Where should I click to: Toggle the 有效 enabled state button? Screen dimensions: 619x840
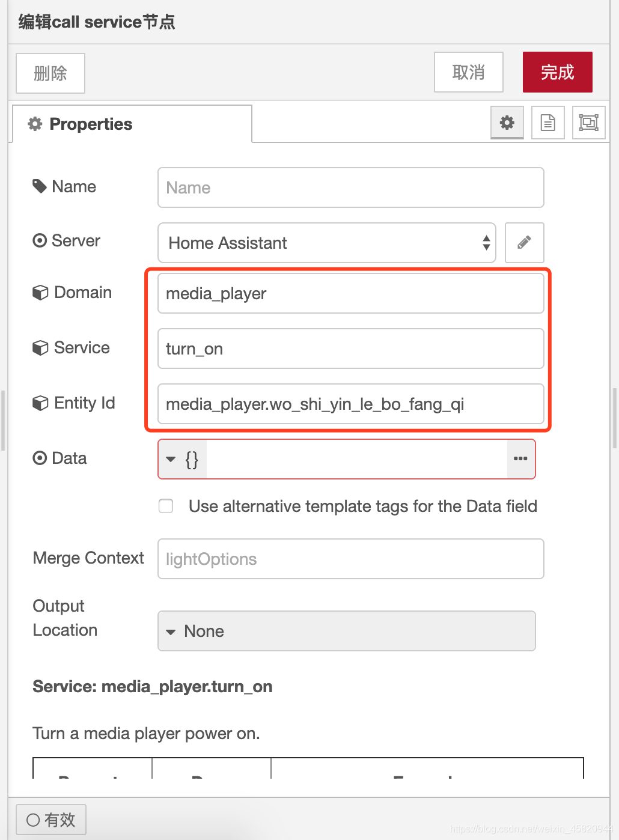point(51,820)
